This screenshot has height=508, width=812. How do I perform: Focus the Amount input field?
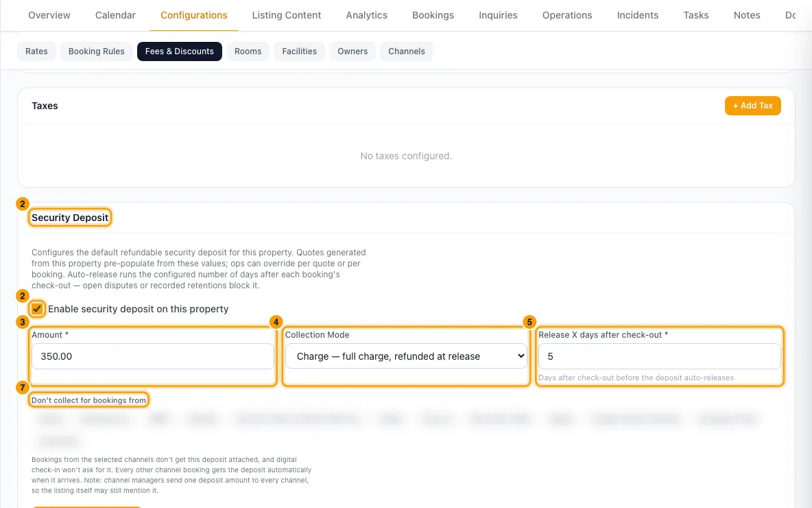tap(153, 356)
